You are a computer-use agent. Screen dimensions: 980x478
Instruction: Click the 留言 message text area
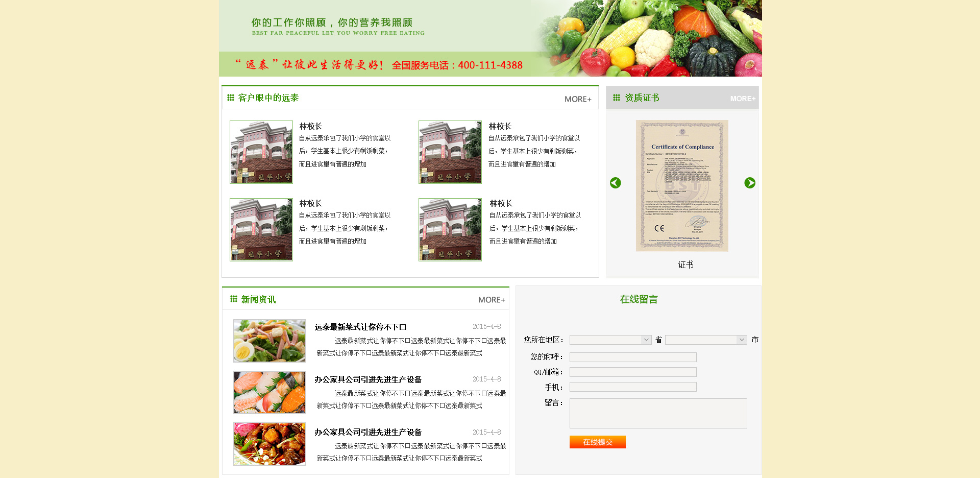pyautogui.click(x=657, y=413)
